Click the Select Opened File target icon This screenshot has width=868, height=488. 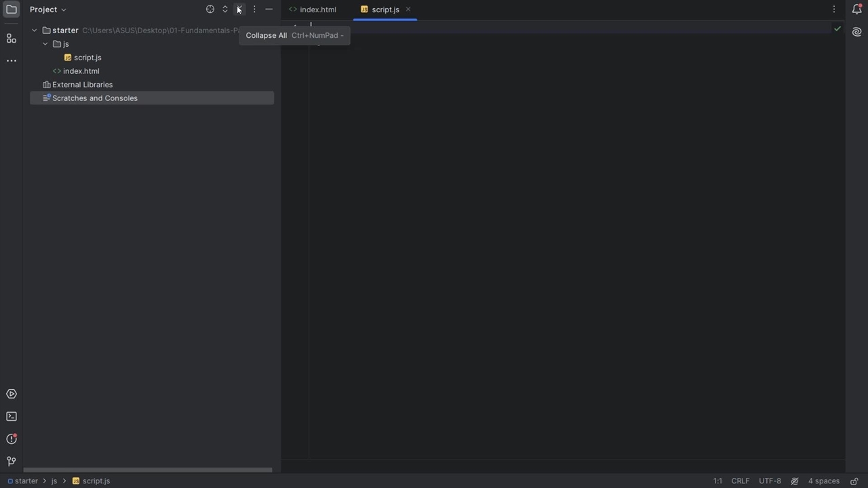(x=210, y=9)
